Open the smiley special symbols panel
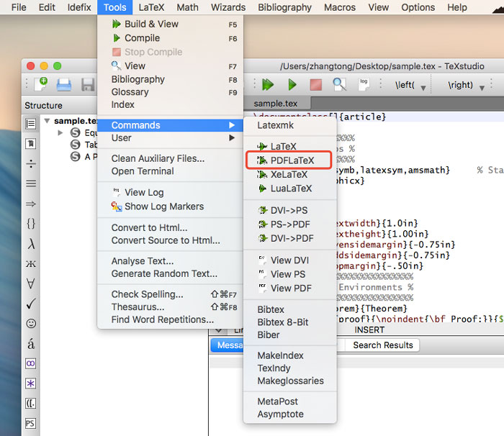 point(31,323)
